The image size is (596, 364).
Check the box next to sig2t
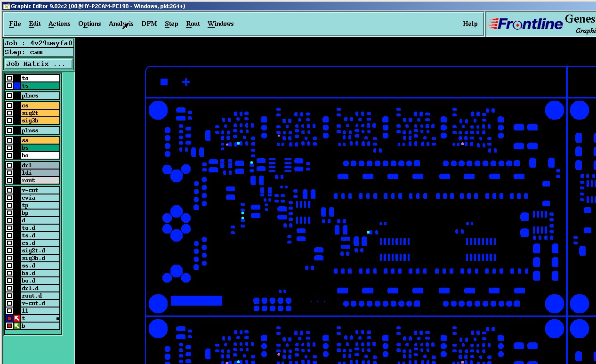click(9, 113)
